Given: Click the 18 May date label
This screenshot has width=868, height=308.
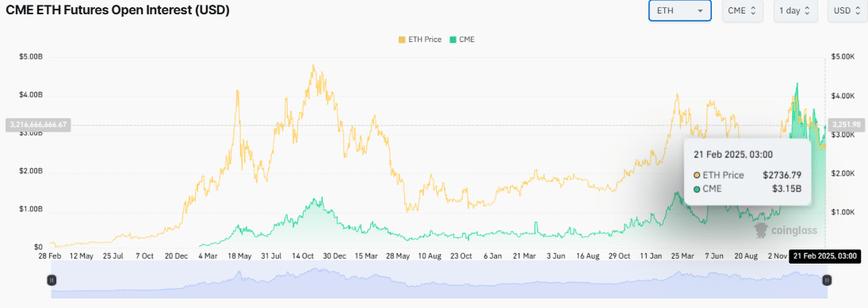Looking at the screenshot, I should click(x=239, y=256).
